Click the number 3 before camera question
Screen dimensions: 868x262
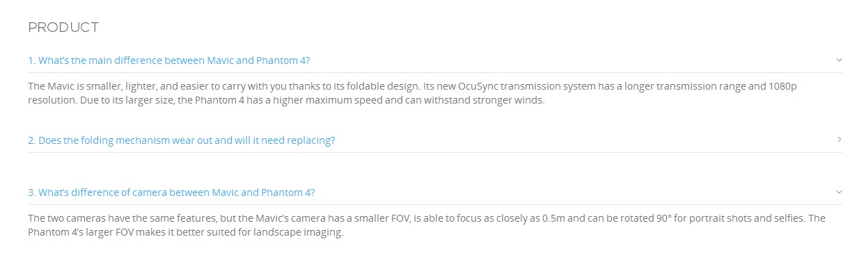[32, 193]
